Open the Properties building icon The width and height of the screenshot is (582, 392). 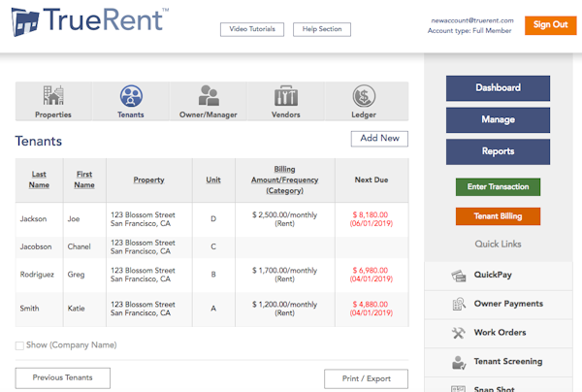pyautogui.click(x=53, y=95)
